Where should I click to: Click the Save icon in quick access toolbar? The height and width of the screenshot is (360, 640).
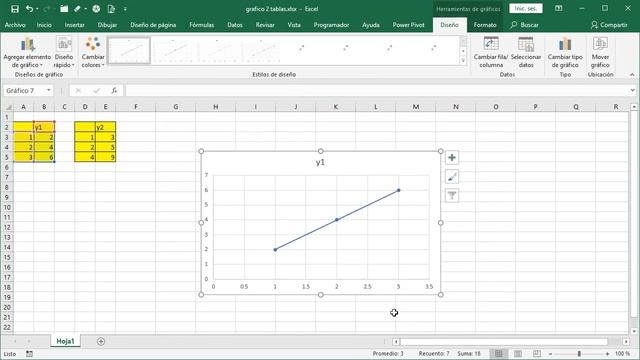(15, 9)
